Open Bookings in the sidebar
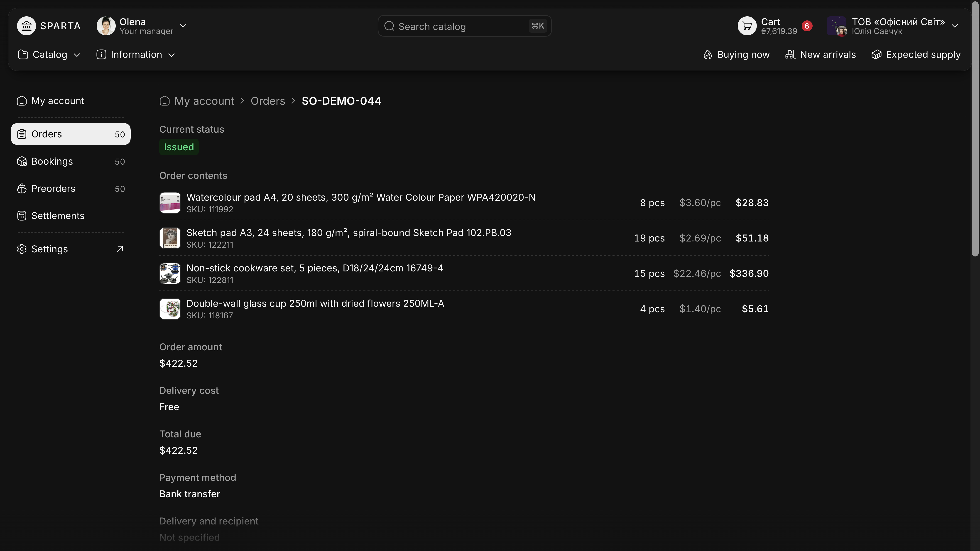Viewport: 980px width, 551px height. (71, 161)
